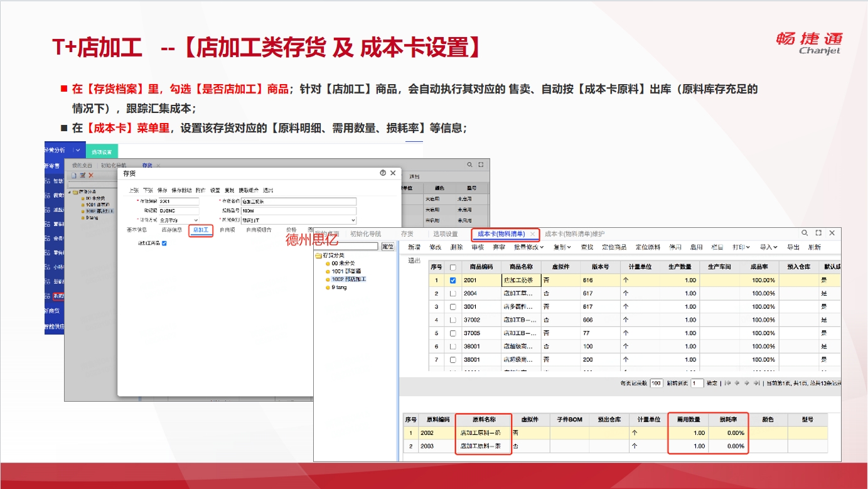The image size is (868, 489).
Task: Toggle checkbox for first 38001 row (version 100)
Action: (453, 347)
